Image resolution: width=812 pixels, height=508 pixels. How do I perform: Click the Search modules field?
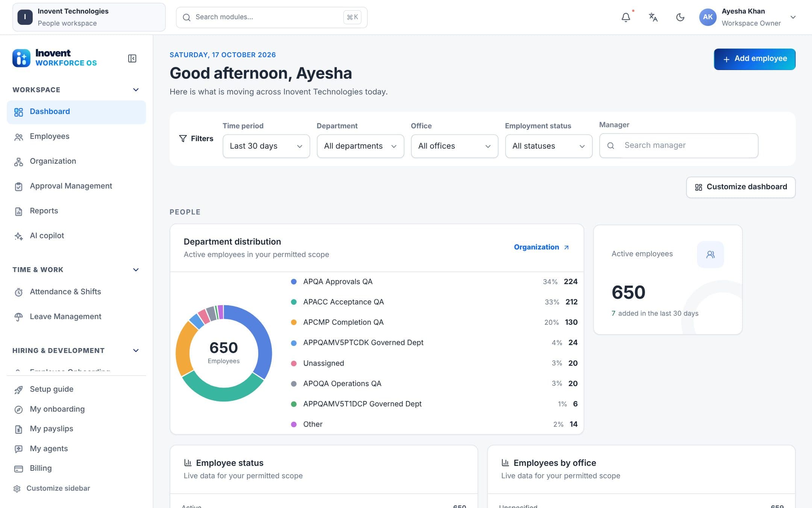click(x=271, y=17)
